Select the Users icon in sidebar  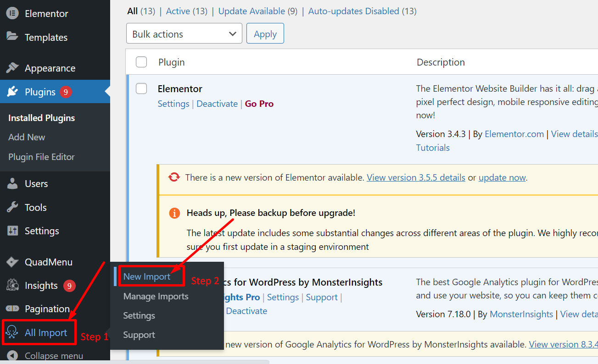click(x=11, y=183)
